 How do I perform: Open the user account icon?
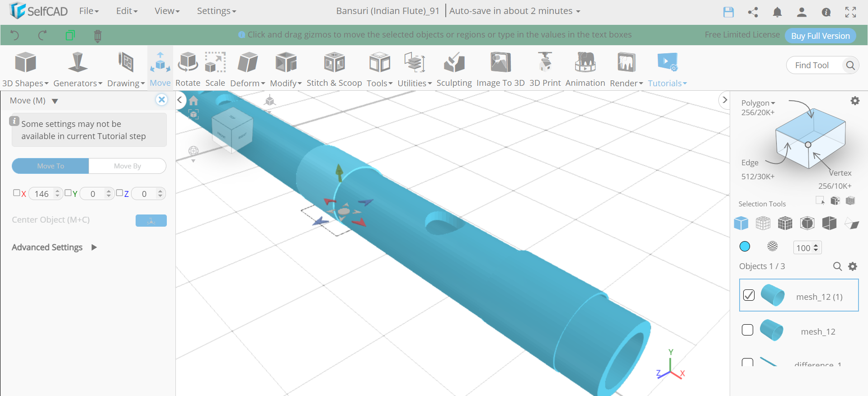click(x=802, y=12)
